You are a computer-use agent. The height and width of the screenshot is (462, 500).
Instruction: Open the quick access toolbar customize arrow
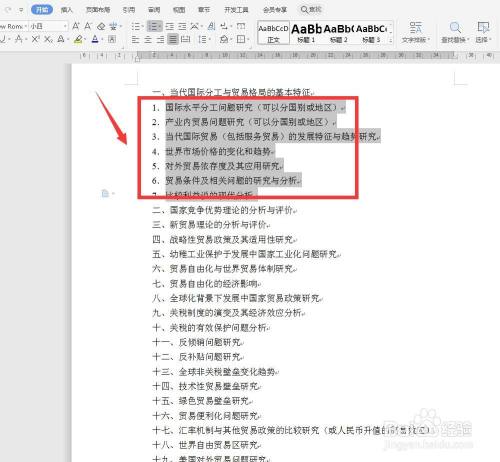coord(21,10)
